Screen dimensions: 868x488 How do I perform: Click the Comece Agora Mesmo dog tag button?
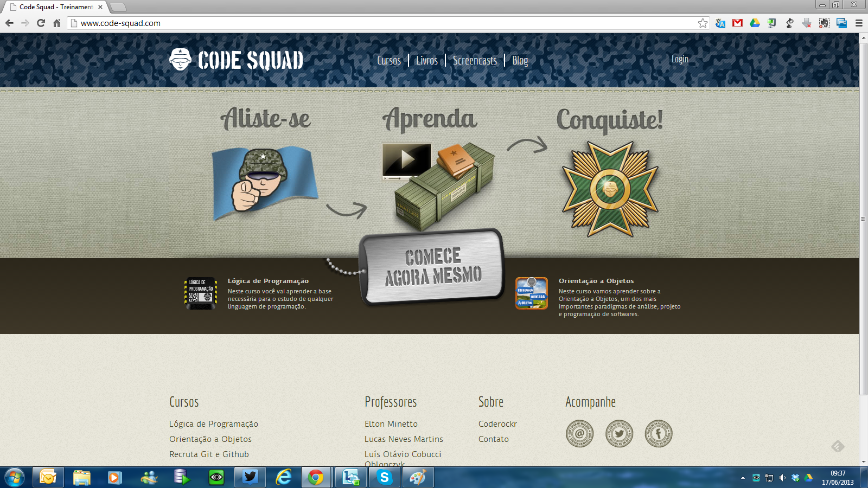click(x=432, y=267)
